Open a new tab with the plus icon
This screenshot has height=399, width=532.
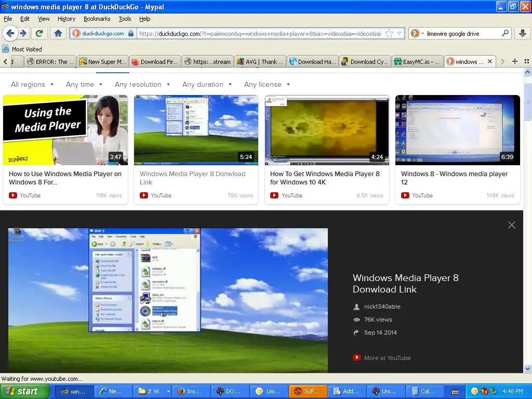click(x=515, y=61)
